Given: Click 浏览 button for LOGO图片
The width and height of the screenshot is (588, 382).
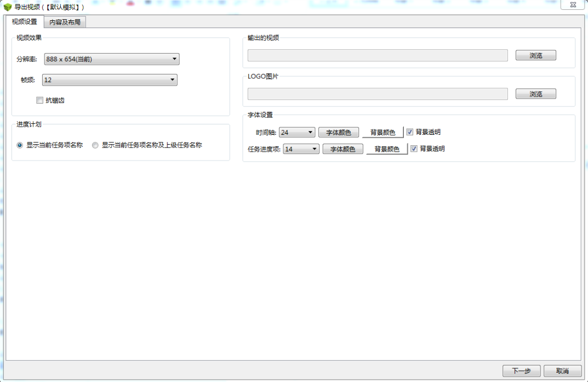Looking at the screenshot, I should [535, 94].
